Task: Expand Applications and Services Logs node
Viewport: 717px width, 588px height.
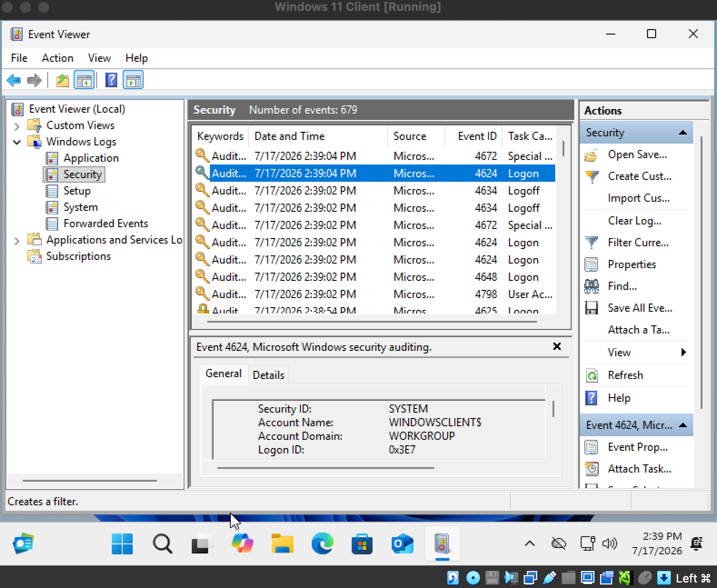Action: click(x=17, y=241)
